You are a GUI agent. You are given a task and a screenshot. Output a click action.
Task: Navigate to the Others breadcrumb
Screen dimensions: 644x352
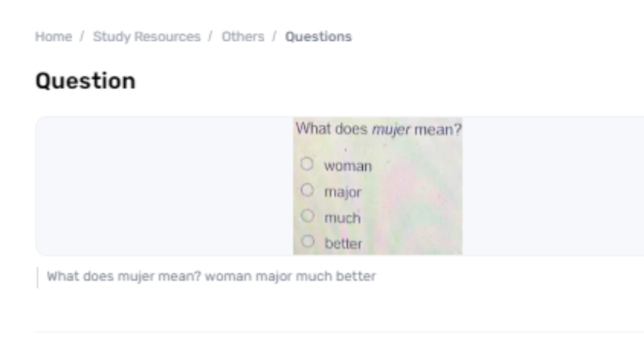pos(243,37)
